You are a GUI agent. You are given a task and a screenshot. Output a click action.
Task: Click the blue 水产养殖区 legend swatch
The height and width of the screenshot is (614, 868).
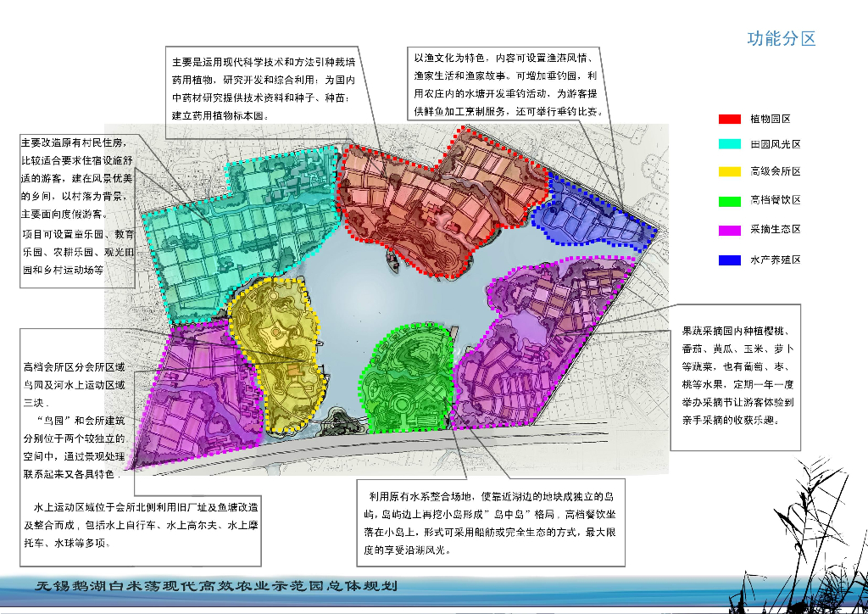pyautogui.click(x=731, y=260)
